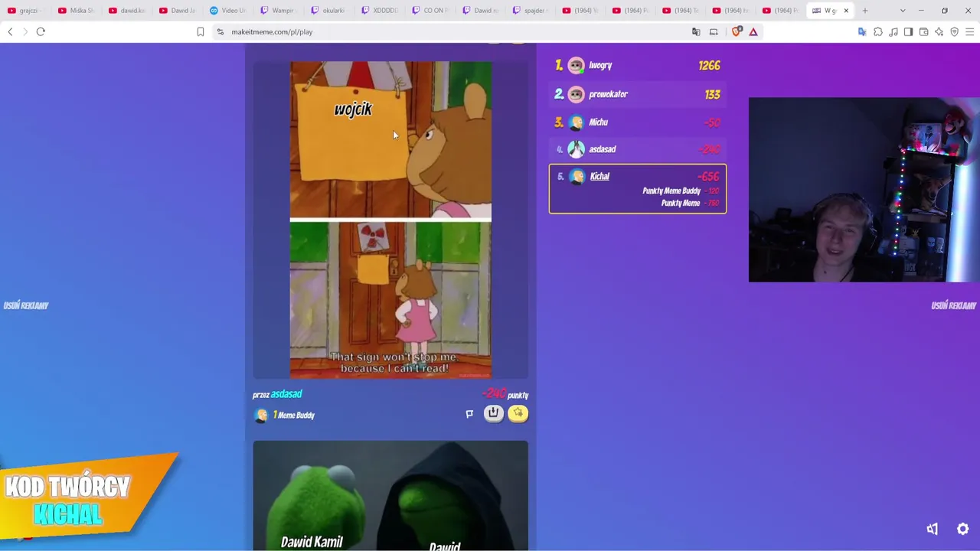Select the Iwogry row in the leaderboard
Screen dimensions: 980x551
point(637,66)
